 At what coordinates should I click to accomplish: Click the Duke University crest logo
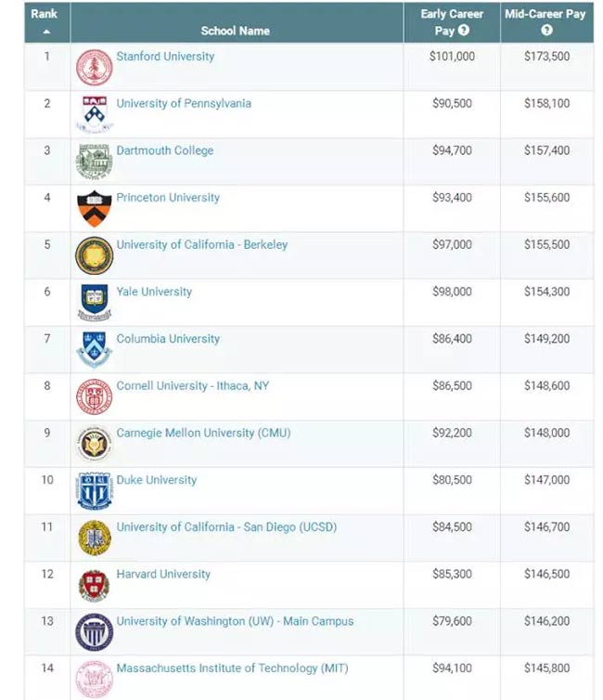pyautogui.click(x=94, y=491)
